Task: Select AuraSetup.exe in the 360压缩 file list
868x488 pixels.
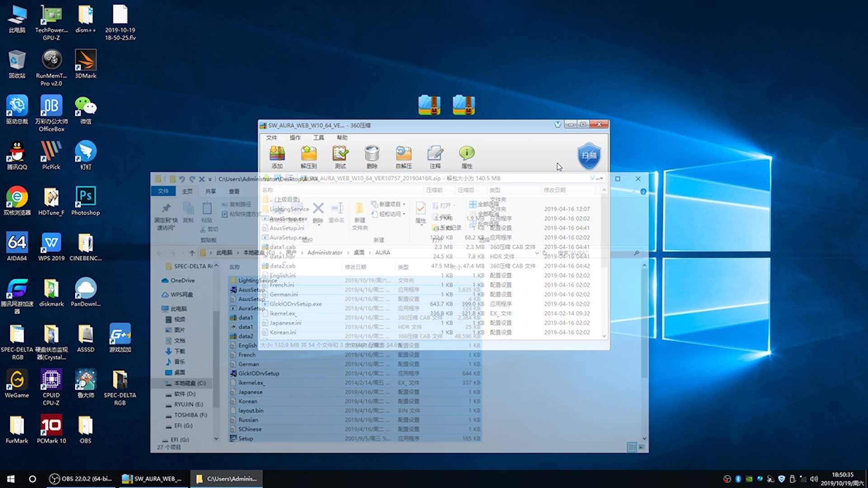Action: coord(288,237)
